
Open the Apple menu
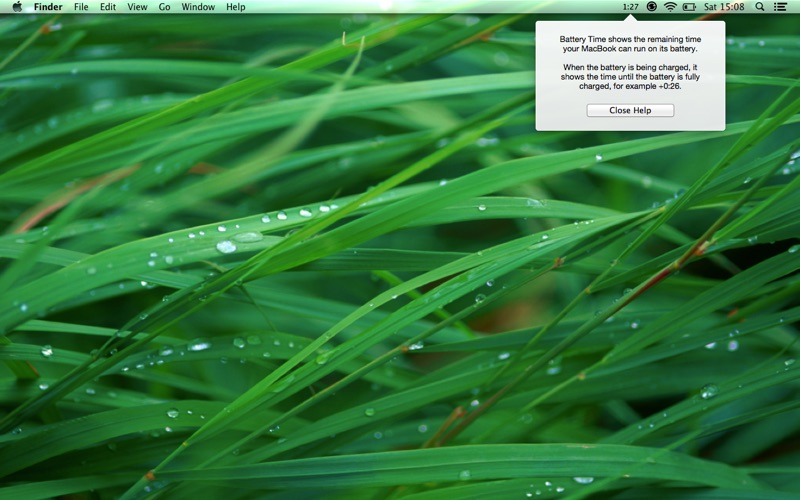17,7
